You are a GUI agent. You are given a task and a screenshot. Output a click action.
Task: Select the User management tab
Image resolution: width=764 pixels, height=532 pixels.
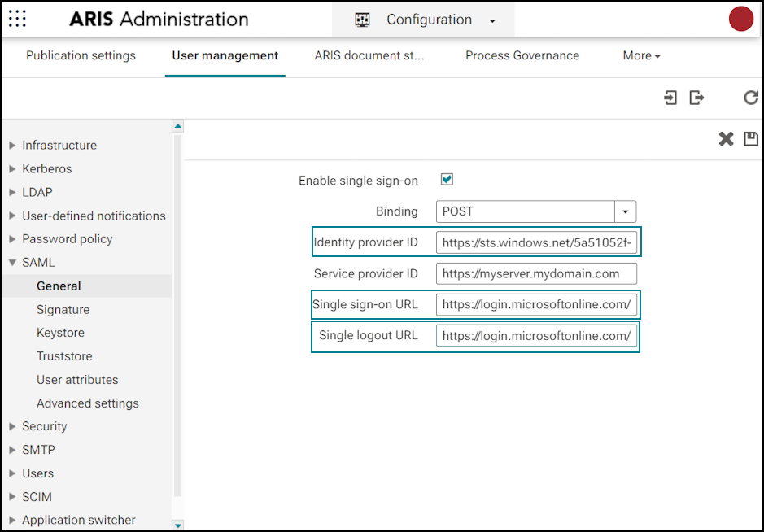pos(225,55)
